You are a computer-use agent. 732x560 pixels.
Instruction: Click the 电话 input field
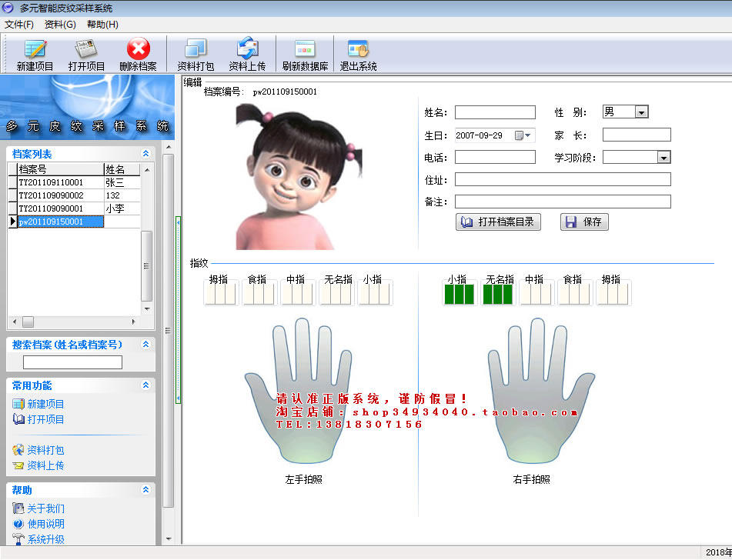[x=496, y=157]
